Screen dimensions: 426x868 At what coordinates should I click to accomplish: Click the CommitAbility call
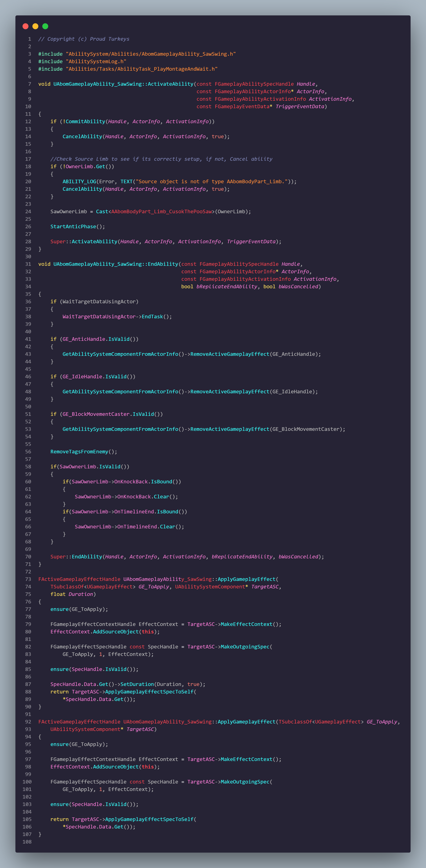pyautogui.click(x=85, y=122)
